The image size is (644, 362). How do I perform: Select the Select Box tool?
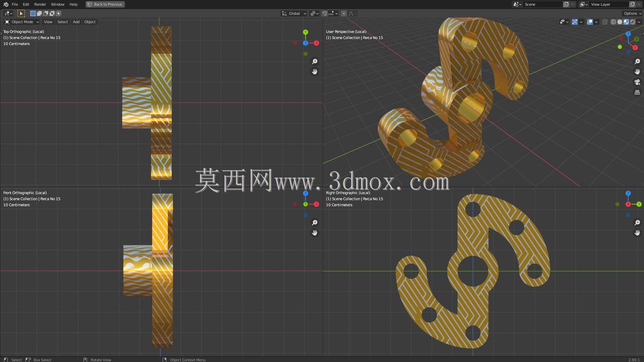(21, 13)
